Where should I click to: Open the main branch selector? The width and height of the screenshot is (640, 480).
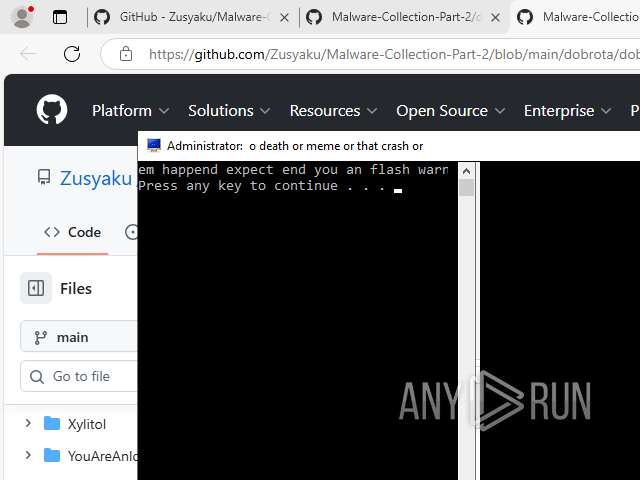coord(79,337)
